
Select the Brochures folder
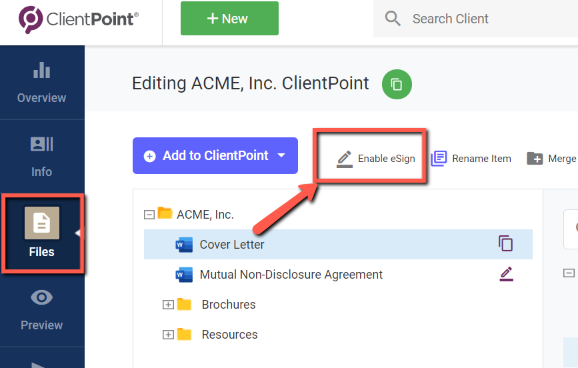[229, 305]
